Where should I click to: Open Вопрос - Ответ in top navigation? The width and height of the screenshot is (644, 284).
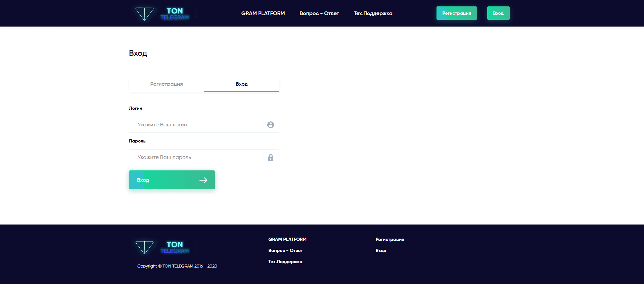pos(319,13)
